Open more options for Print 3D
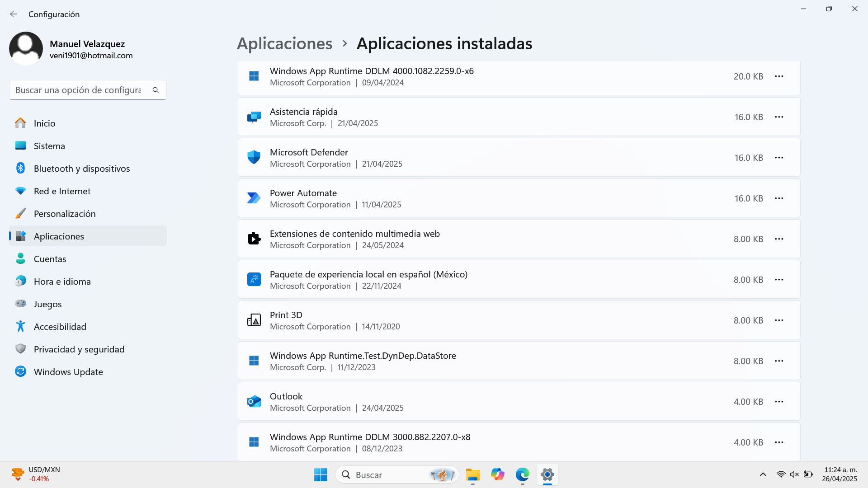Image resolution: width=868 pixels, height=488 pixels. [778, 320]
